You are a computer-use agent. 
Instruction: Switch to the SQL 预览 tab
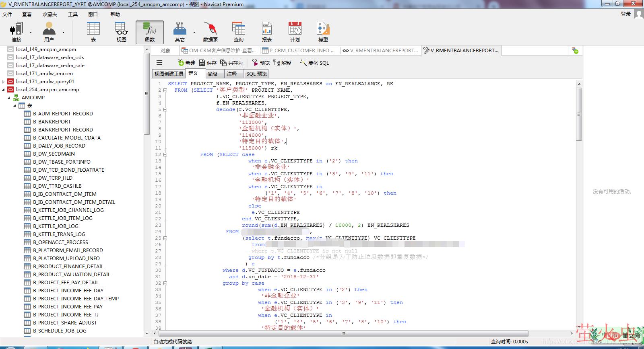click(x=256, y=74)
